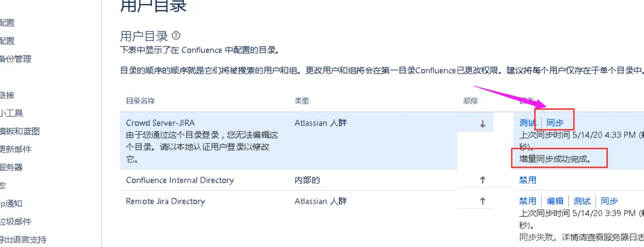The image size is (644, 247).
Task: Click 同步 link for Remote Jira Directory
Action: [x=609, y=201]
